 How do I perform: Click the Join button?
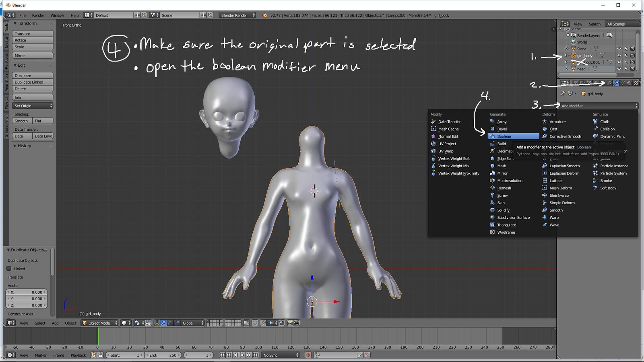[33, 97]
